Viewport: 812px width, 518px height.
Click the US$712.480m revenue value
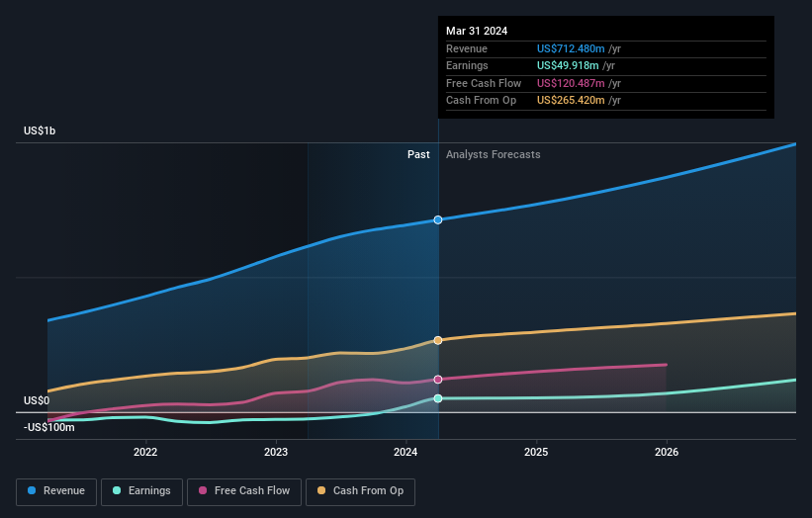click(x=571, y=48)
